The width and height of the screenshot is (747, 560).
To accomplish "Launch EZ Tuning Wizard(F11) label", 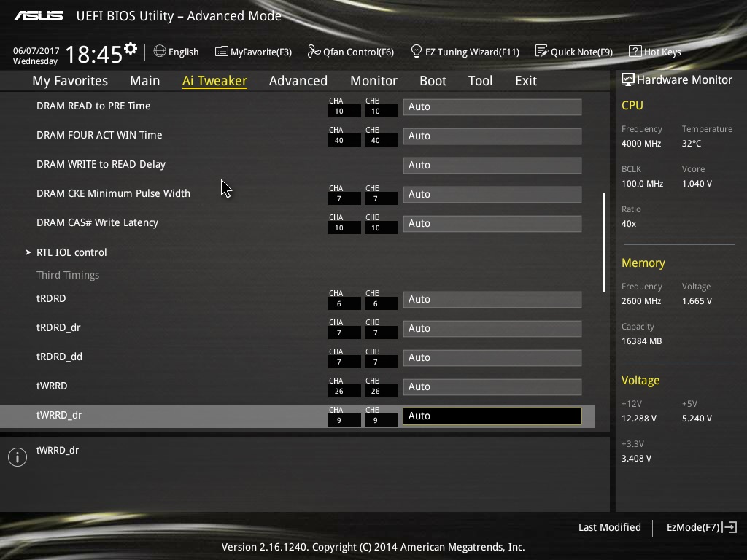I will (x=472, y=52).
